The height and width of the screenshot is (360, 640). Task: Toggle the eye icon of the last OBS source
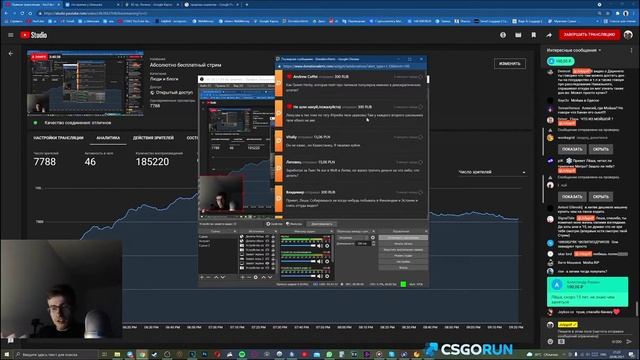click(x=267, y=268)
